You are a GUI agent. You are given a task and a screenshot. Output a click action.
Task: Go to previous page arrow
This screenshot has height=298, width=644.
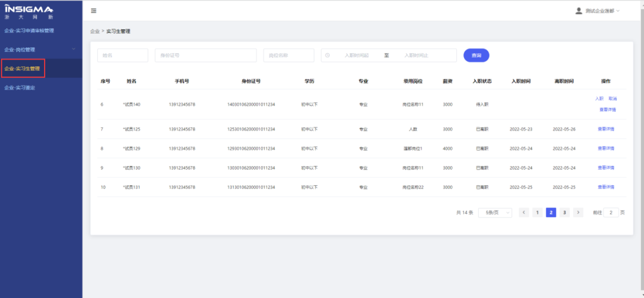[x=524, y=213]
